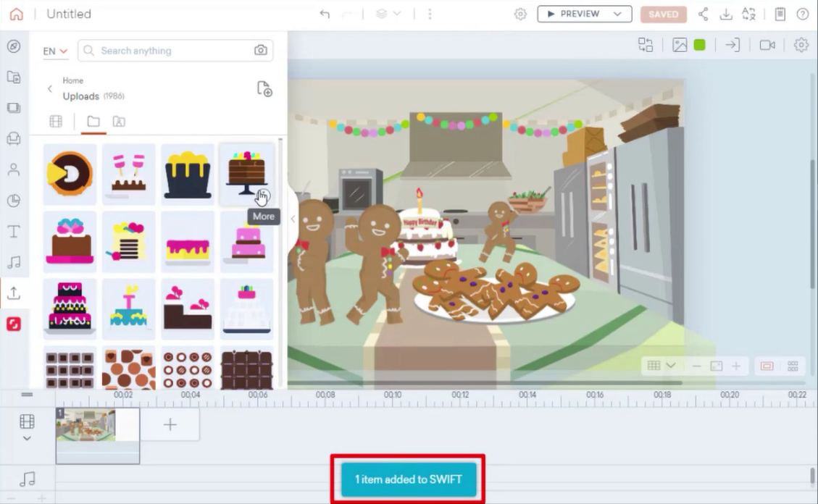
Task: Open the red app icon in sidebar
Action: (x=14, y=324)
